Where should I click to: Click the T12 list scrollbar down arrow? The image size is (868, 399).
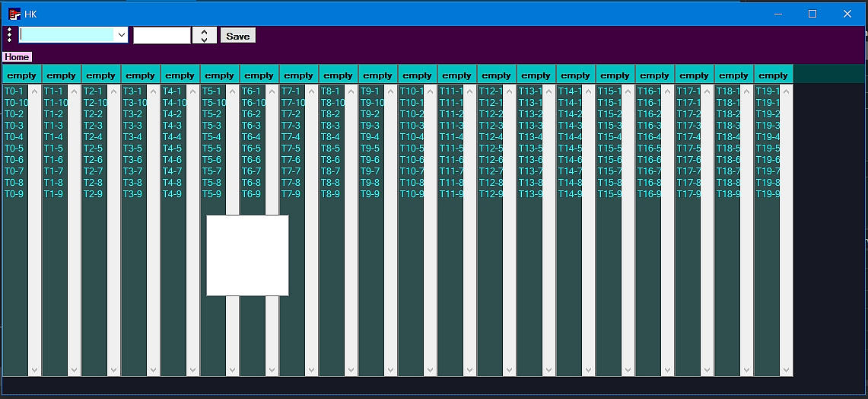509,369
